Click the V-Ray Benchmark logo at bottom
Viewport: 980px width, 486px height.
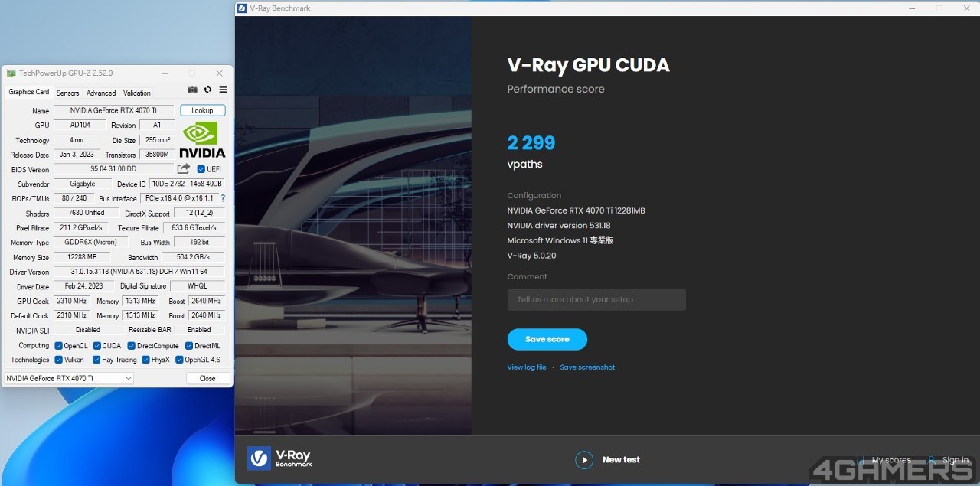click(279, 458)
